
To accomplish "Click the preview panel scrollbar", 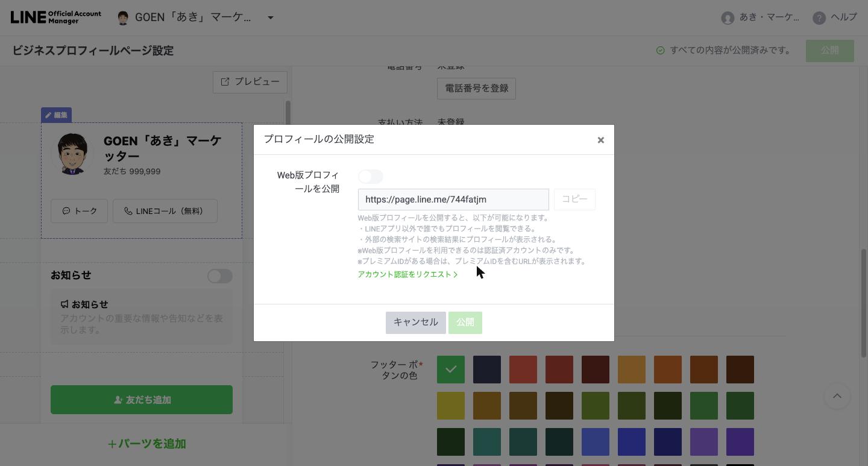I will [288, 112].
